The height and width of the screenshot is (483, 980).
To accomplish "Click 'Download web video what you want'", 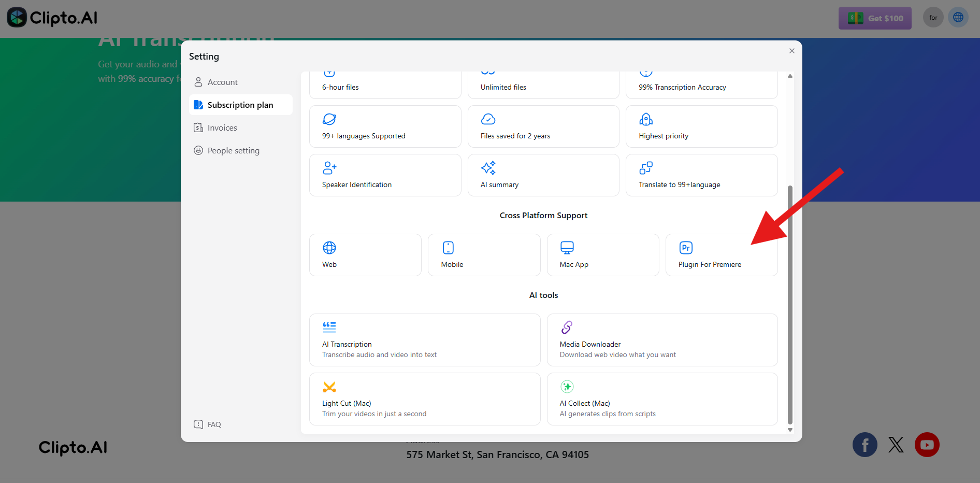I will coord(617,354).
